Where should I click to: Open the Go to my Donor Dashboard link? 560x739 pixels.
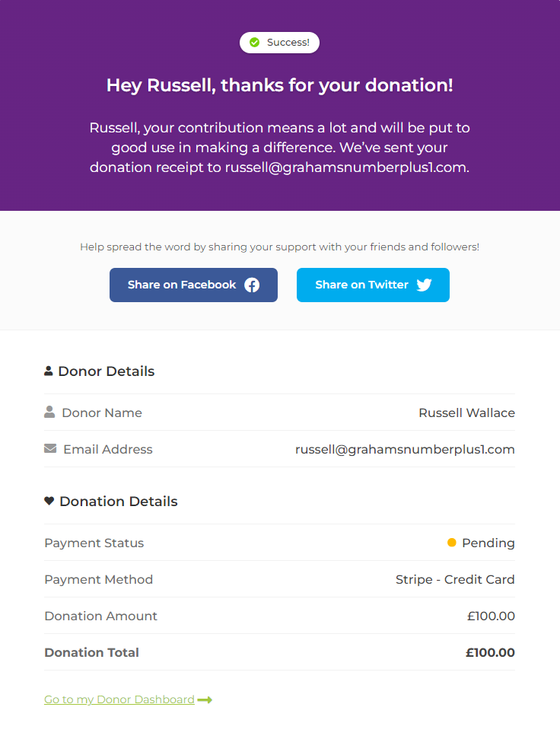click(x=119, y=699)
